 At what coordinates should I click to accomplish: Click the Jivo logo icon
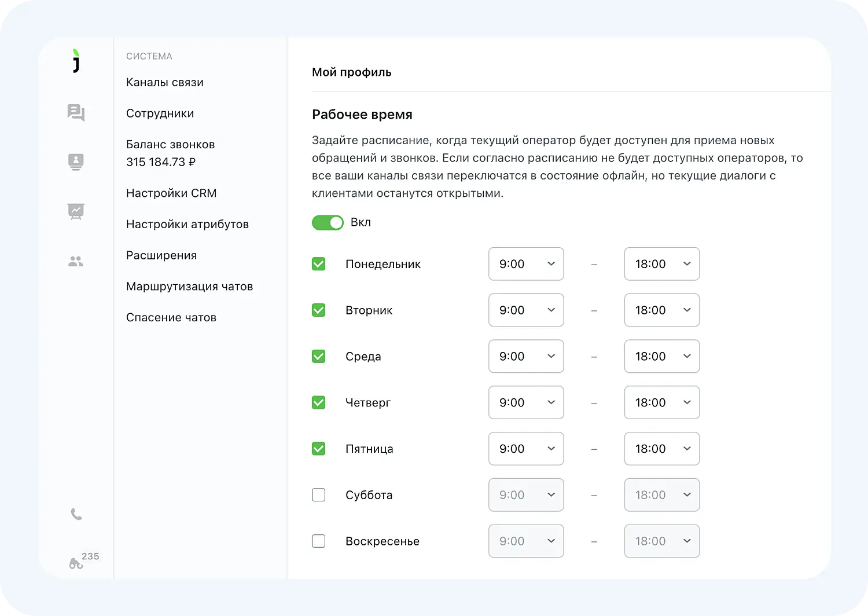click(76, 61)
